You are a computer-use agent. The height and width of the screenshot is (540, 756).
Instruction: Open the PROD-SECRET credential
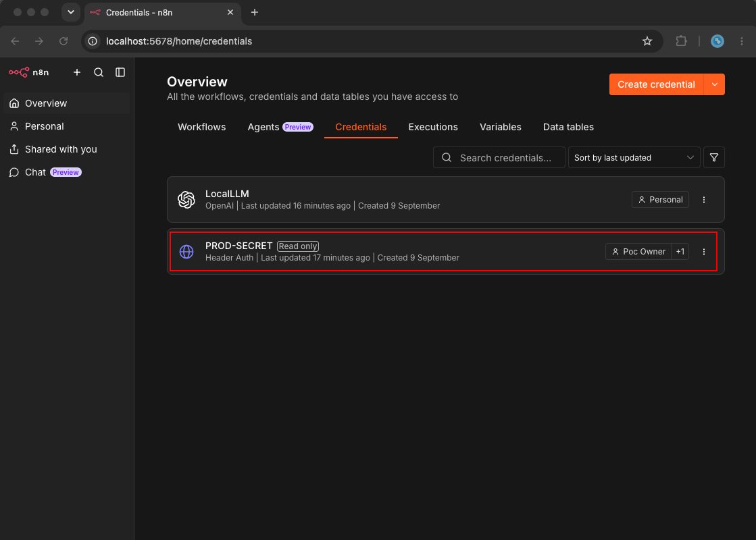coord(445,252)
